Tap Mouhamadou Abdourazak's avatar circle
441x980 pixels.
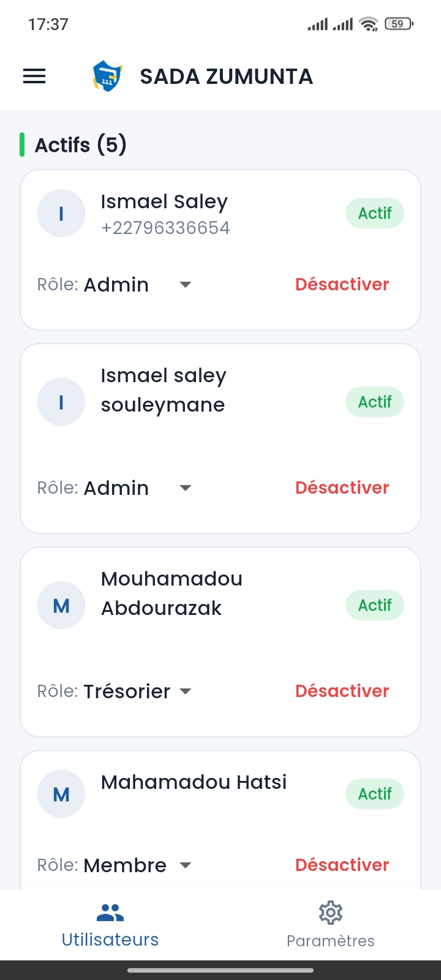(x=61, y=606)
